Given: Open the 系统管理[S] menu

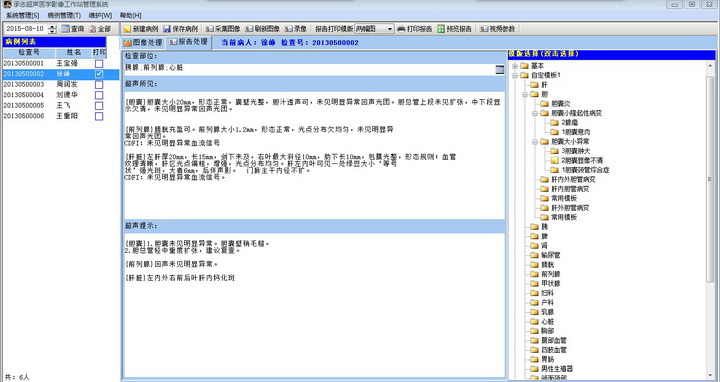Looking at the screenshot, I should point(22,15).
